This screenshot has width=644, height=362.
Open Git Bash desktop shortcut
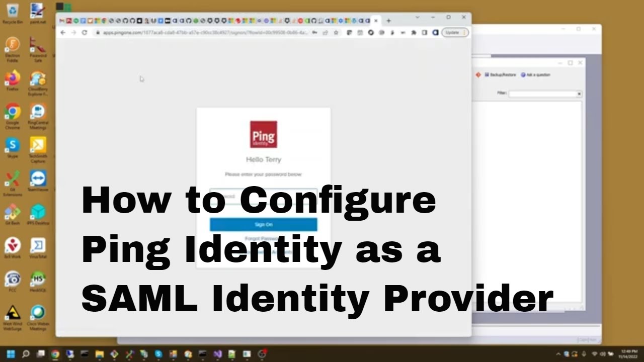coord(12,215)
